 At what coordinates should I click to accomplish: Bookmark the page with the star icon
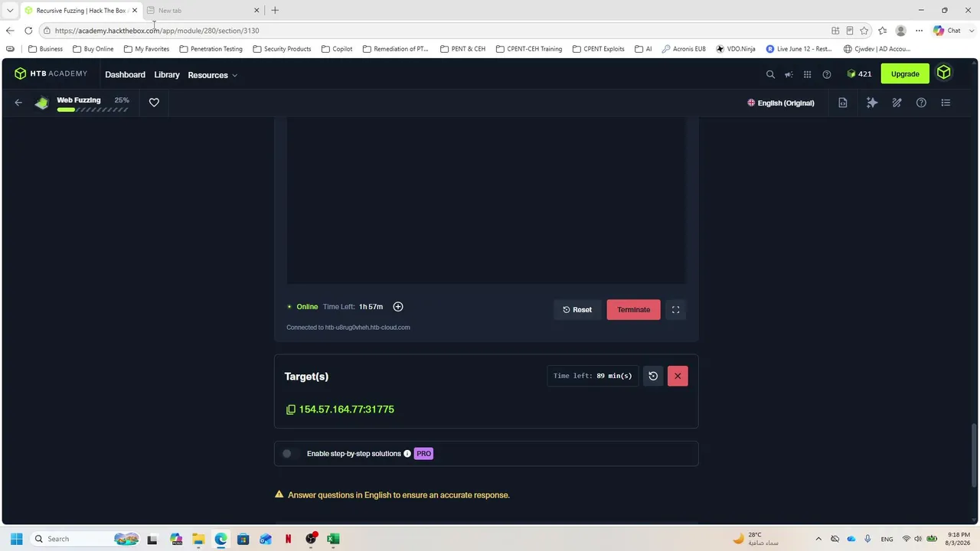coord(864,31)
